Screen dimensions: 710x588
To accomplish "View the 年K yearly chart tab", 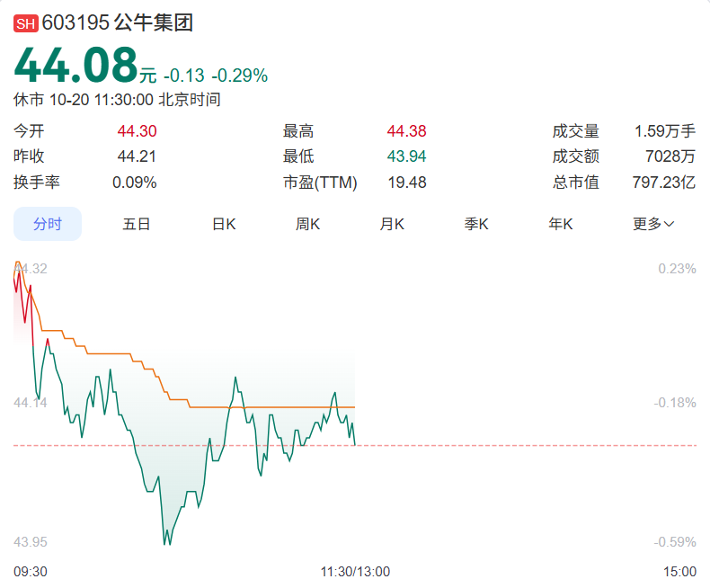I will point(561,224).
